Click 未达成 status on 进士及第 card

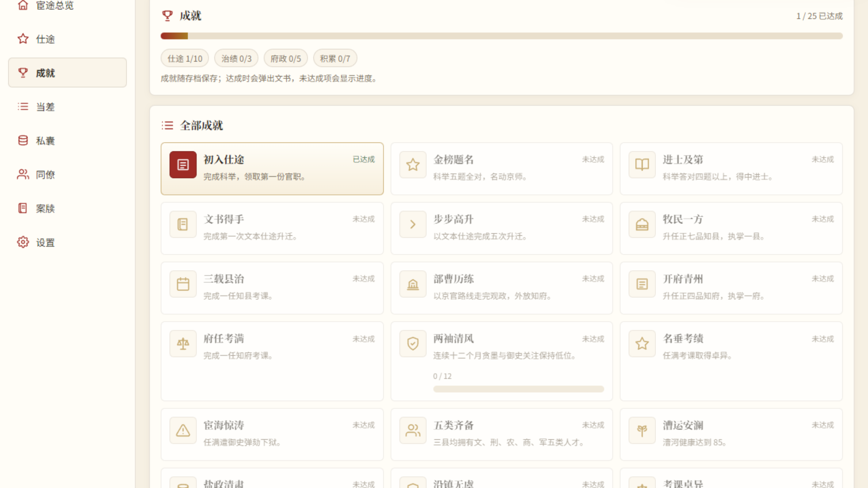pos(822,160)
